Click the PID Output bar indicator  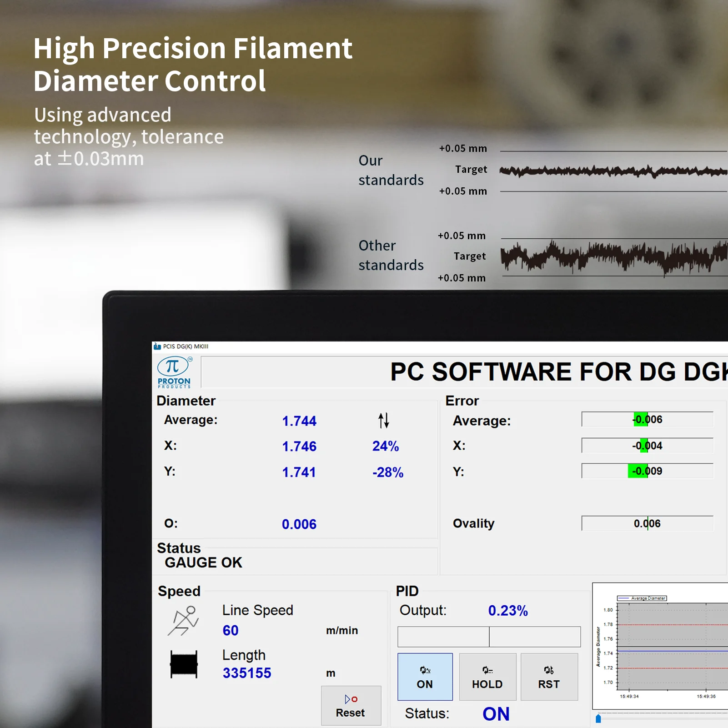(x=489, y=637)
